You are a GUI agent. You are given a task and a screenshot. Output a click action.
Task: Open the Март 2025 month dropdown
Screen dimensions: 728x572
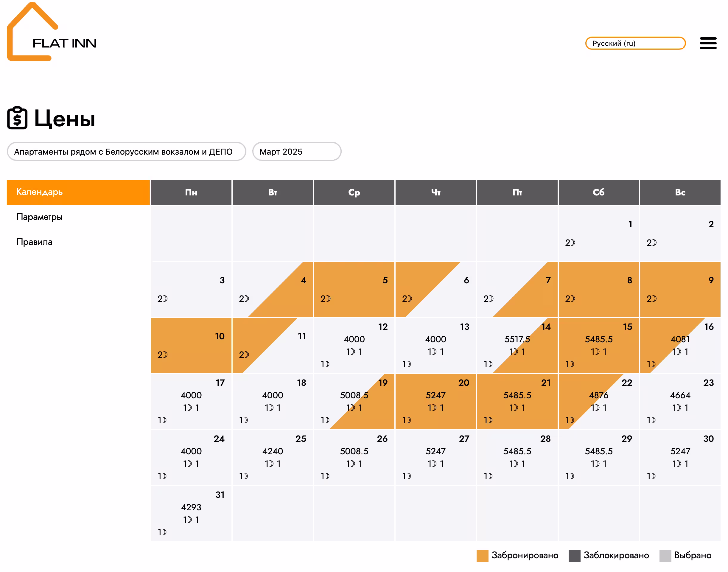click(296, 152)
